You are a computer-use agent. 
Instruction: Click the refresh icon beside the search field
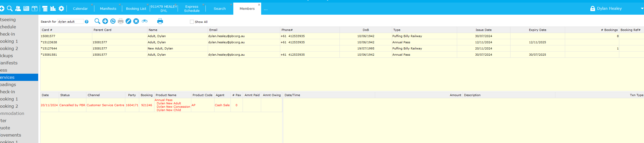pos(113,21)
